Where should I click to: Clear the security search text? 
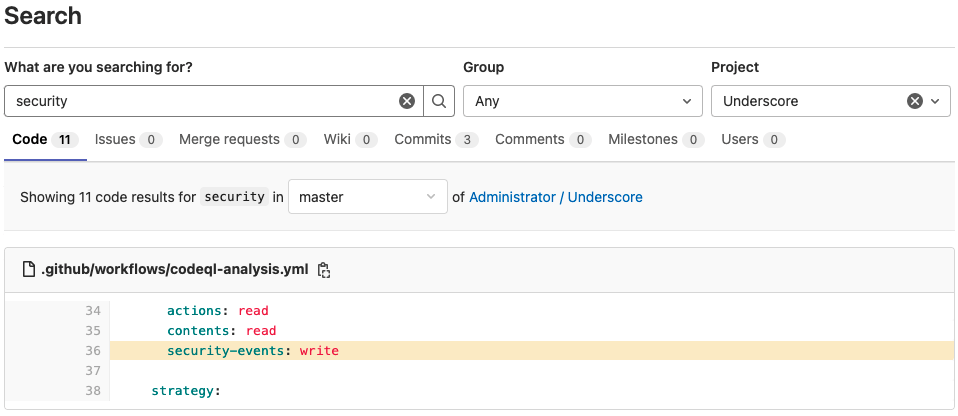[407, 101]
